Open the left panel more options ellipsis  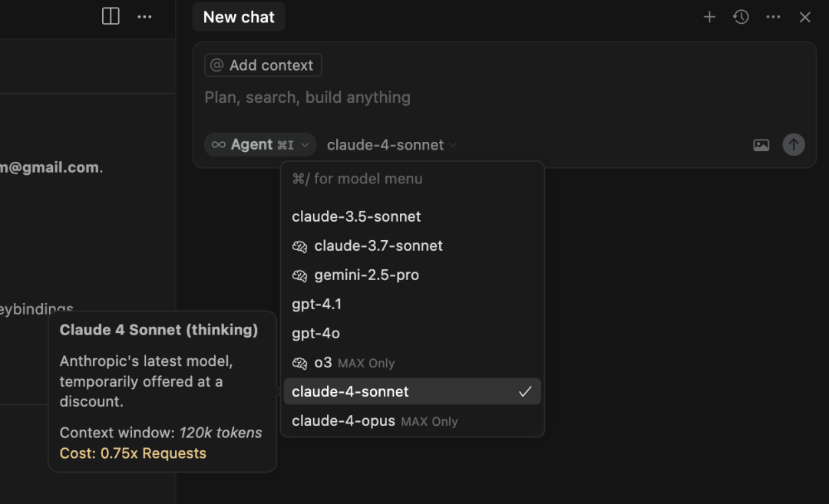[144, 17]
